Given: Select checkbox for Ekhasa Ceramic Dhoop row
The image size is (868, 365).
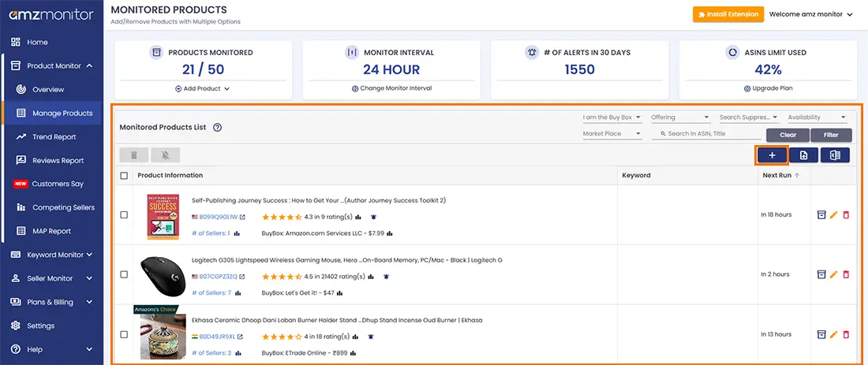Looking at the screenshot, I should point(124,334).
